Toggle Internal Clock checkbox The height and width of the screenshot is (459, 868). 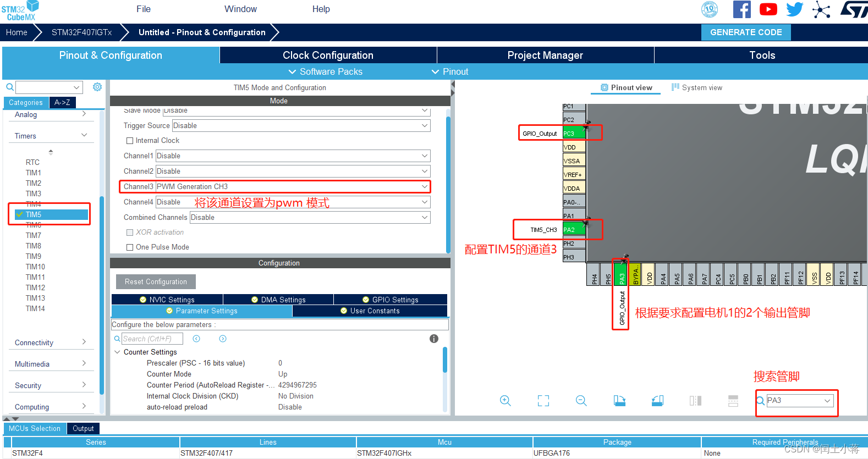pyautogui.click(x=130, y=141)
